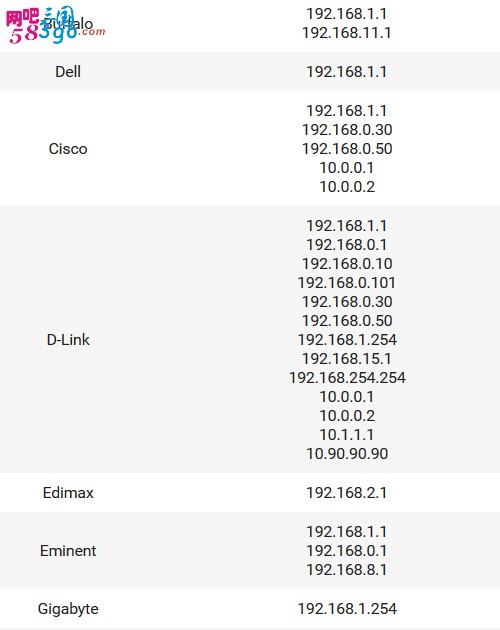The height and width of the screenshot is (630, 500).
Task: Click the Gigabyte brand name
Action: coord(68,609)
